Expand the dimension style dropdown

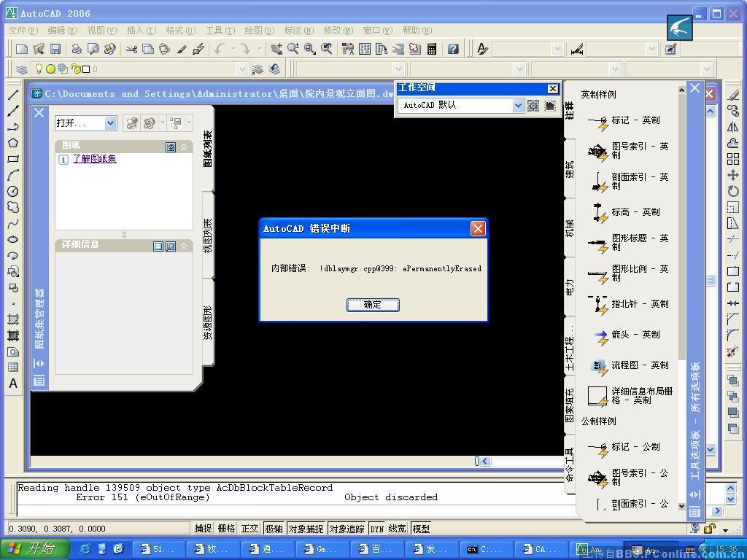tap(651, 49)
